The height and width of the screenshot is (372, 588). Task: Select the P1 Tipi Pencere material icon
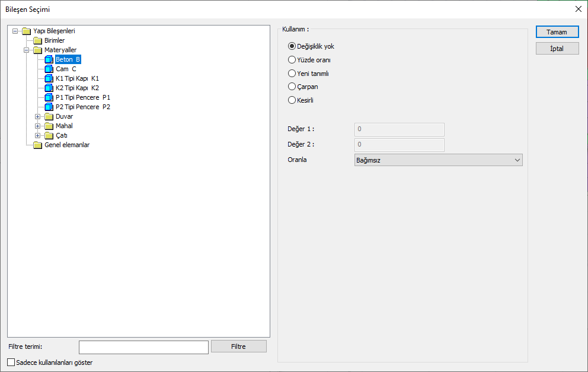coord(49,98)
